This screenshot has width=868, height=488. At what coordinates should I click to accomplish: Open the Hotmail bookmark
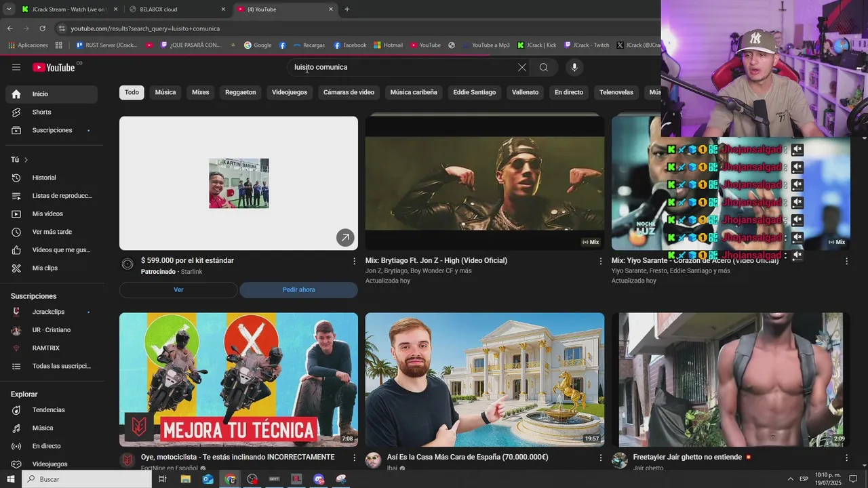click(x=388, y=45)
